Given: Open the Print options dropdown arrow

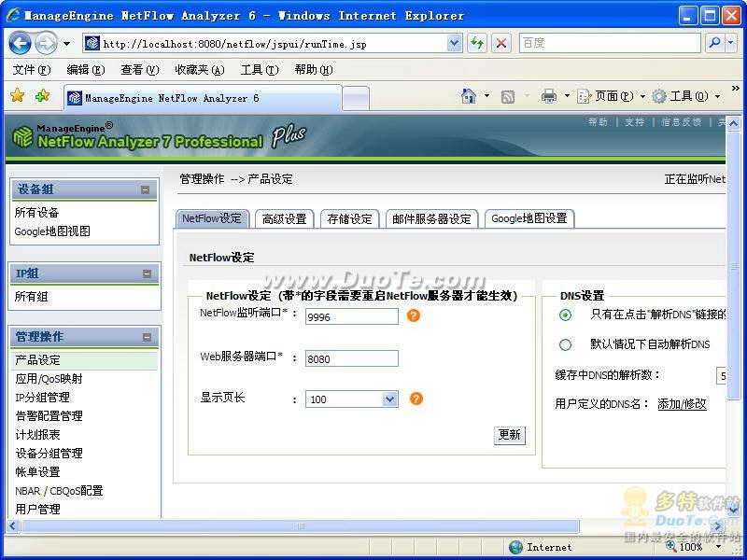Looking at the screenshot, I should click(567, 96).
